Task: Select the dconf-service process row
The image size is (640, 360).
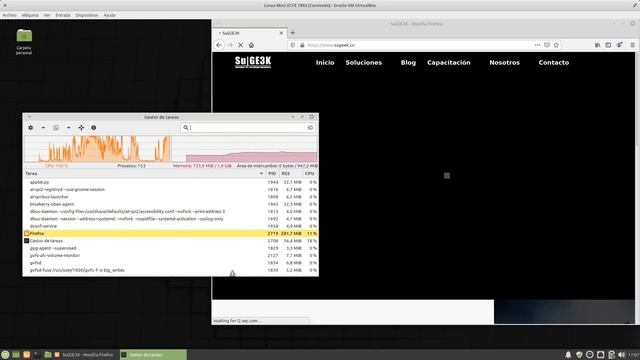Action: coord(171,226)
